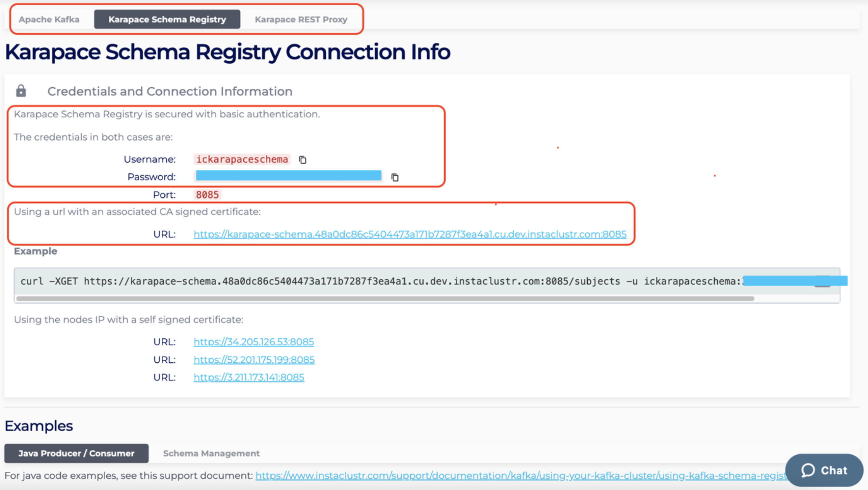Select the Port value 8085
Screen dimensions: 868x490
(x=207, y=195)
